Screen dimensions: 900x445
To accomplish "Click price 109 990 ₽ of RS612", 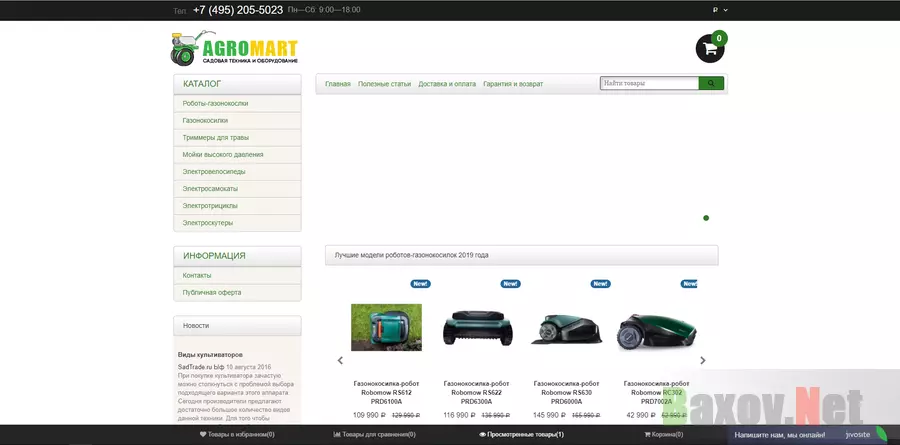I will 369,415.
